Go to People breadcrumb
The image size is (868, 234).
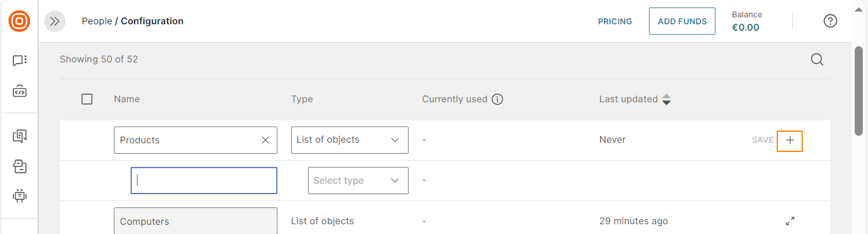97,21
